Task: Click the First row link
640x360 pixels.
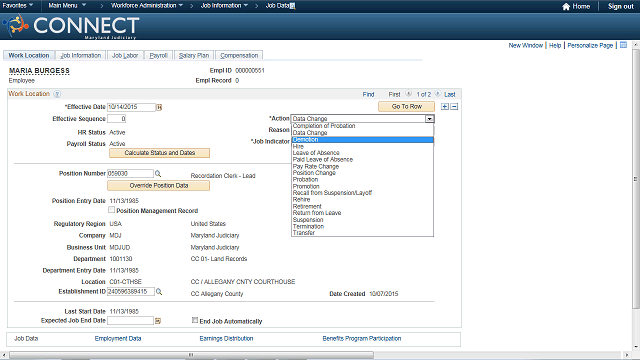Action: pyautogui.click(x=394, y=94)
